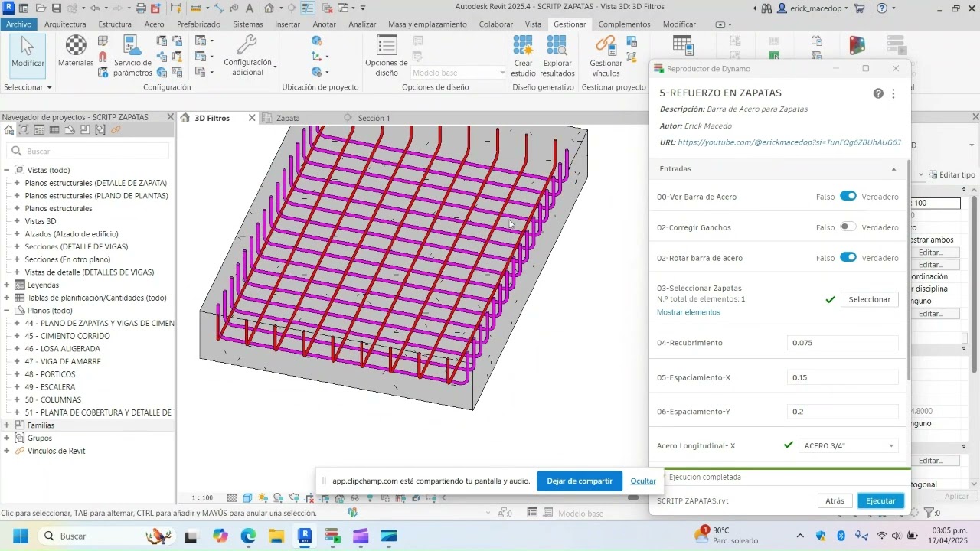Viewport: 980px width, 551px height.
Task: Click Explorar resultados icon
Action: [557, 56]
